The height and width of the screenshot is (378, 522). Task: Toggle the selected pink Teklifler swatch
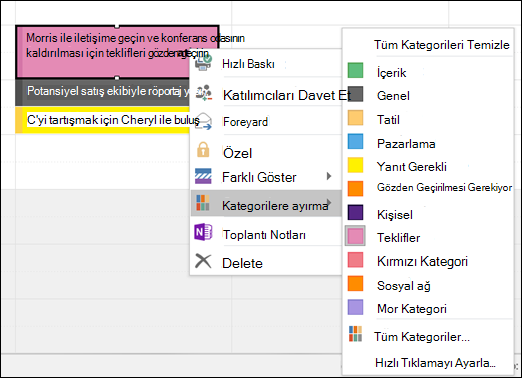tap(355, 236)
